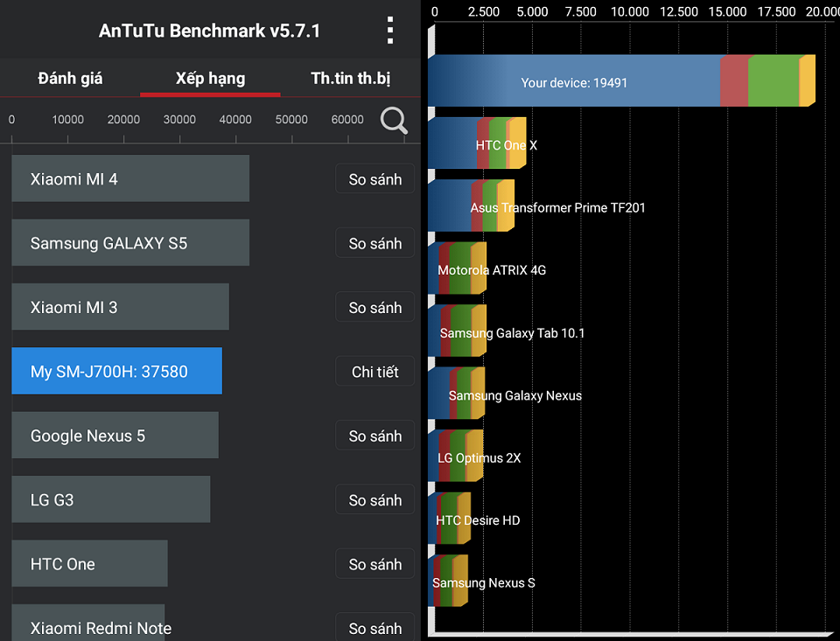The height and width of the screenshot is (641, 840).
Task: Click the 30000 mark on ranking scale
Action: tap(179, 120)
